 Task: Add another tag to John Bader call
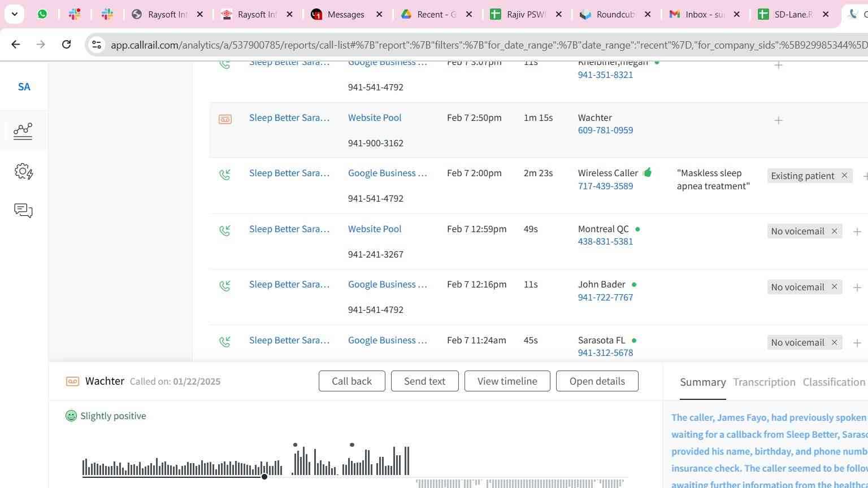[857, 287]
